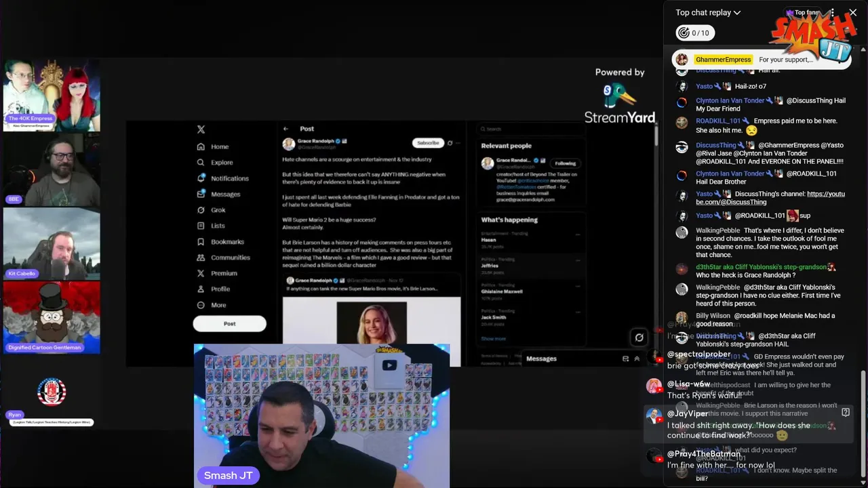Open Profile in the X sidebar
This screenshot has height=488, width=868.
tap(214, 289)
